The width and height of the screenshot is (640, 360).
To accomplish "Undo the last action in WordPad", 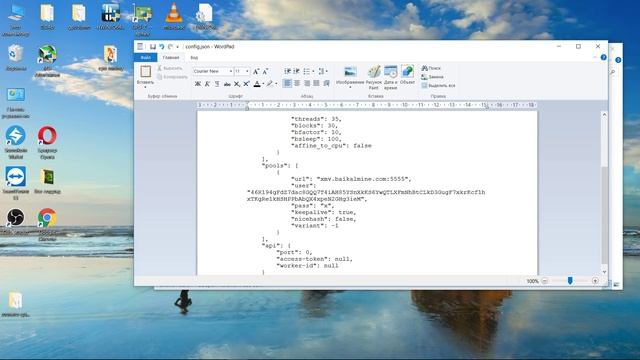I will pyautogui.click(x=162, y=47).
